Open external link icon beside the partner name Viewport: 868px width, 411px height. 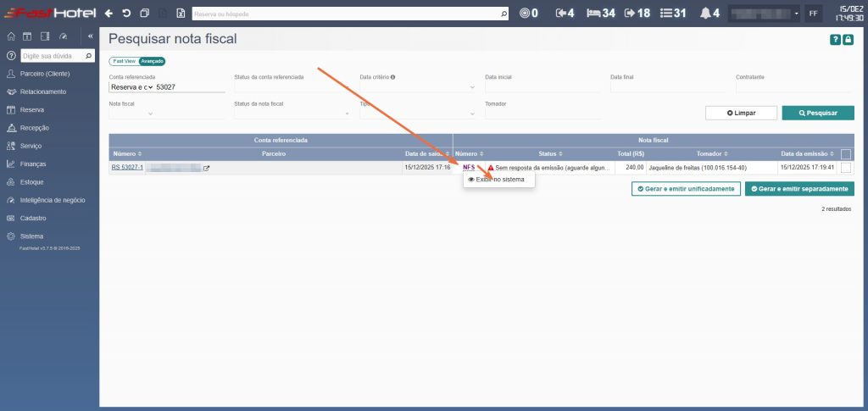click(206, 168)
